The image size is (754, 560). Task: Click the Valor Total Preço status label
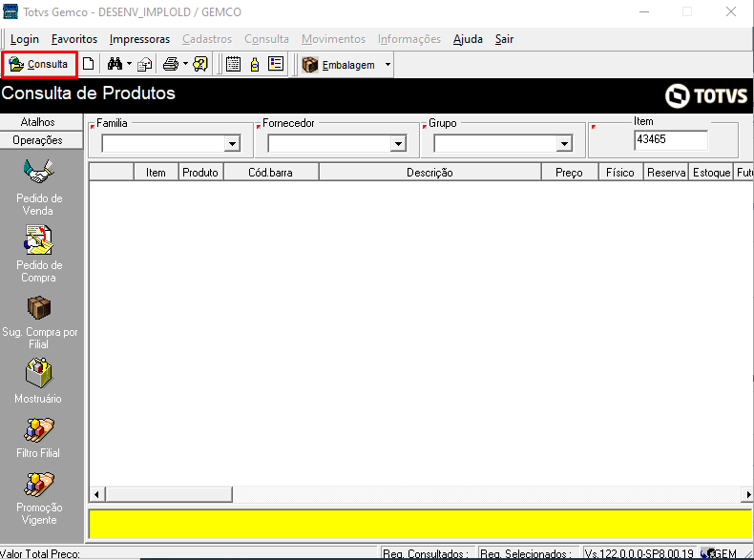point(40,553)
